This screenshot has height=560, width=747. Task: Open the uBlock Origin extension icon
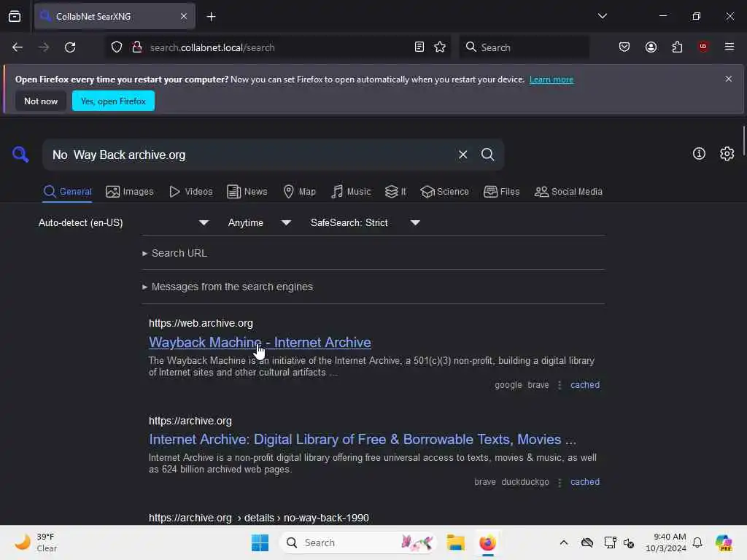[703, 47]
